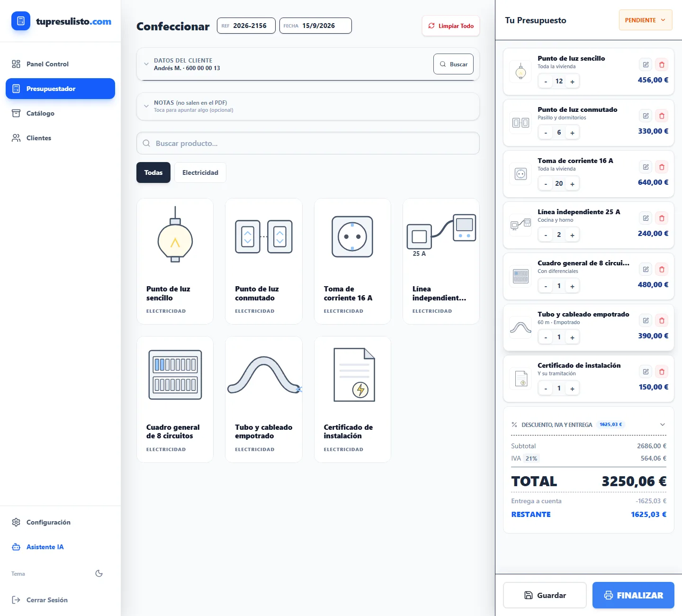Screen dimensions: 682x616
Task: Change the IVA 21% rate
Action: point(531,458)
